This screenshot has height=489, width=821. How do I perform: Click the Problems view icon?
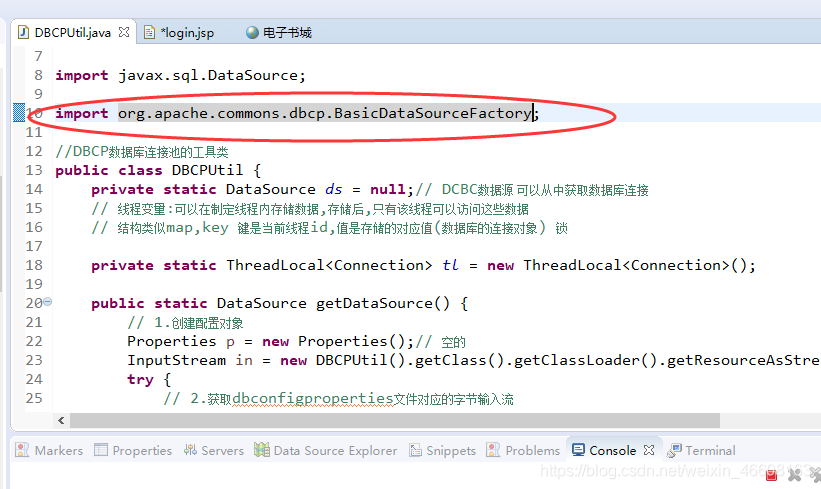pyautogui.click(x=493, y=450)
